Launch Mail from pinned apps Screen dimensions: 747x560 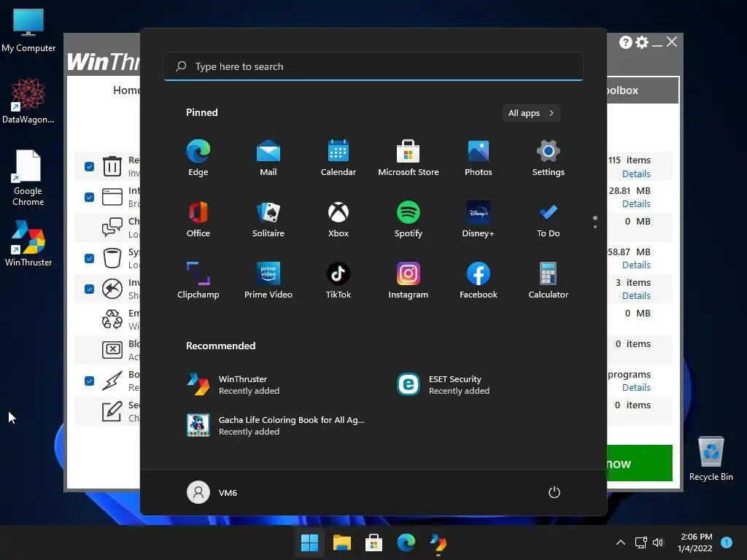point(268,157)
